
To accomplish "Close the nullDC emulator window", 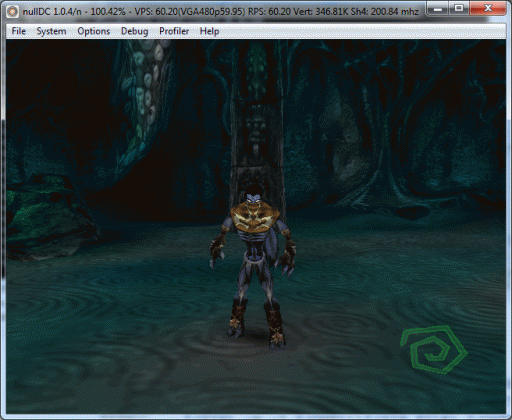I will coord(488,9).
